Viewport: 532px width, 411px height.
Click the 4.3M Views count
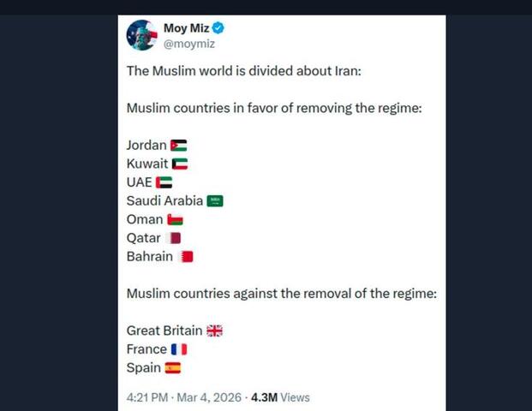pyautogui.click(x=280, y=397)
